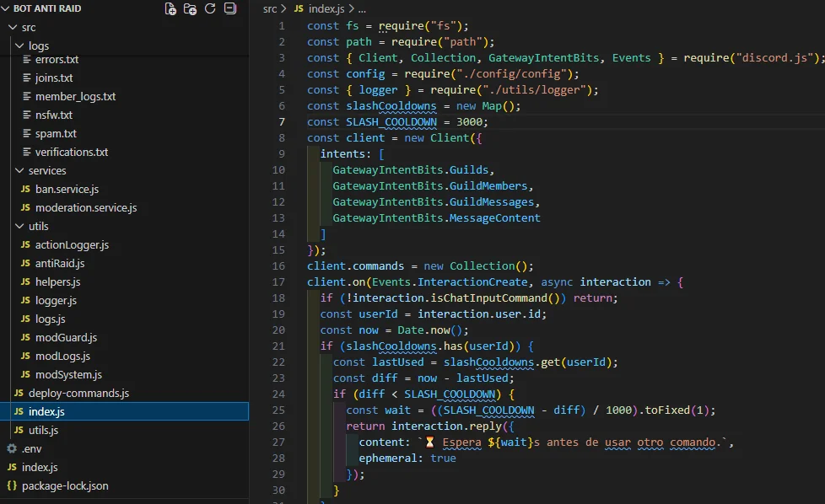825x504 pixels.
Task: Click the text file icon beside errors.txt
Action: 25,60
